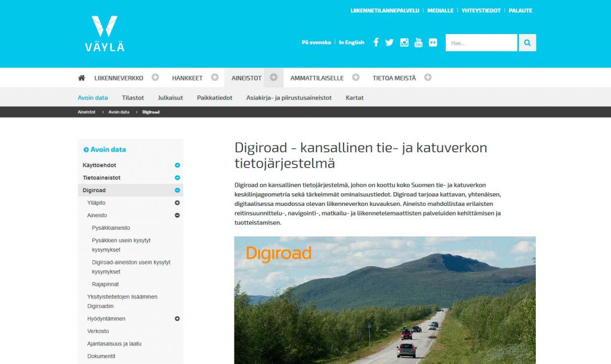Open Väylä's Twitter page icon
Image resolution: width=611 pixels, height=364 pixels.
(389, 42)
